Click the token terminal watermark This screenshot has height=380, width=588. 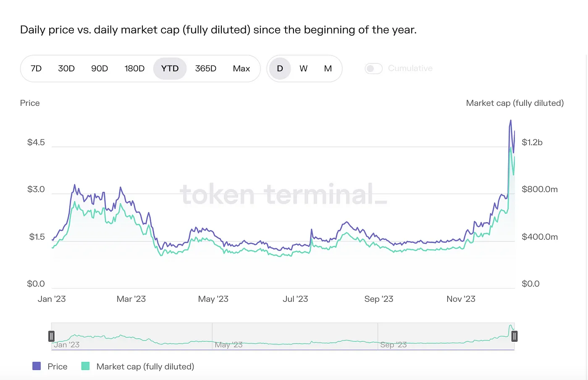283,194
